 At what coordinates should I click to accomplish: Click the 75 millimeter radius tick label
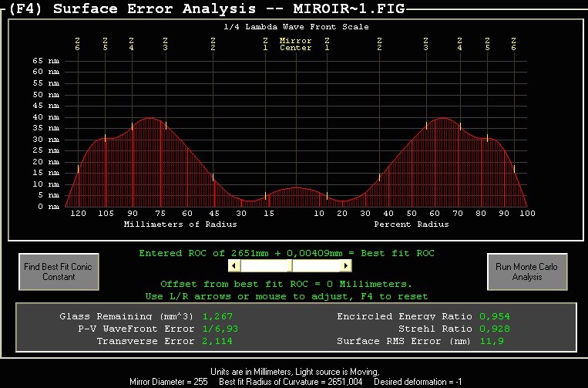(160, 213)
